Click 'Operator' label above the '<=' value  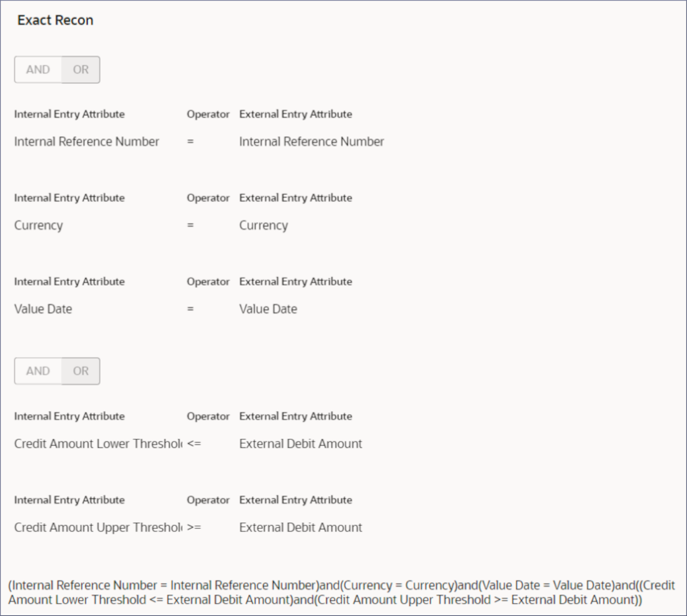pos(208,416)
